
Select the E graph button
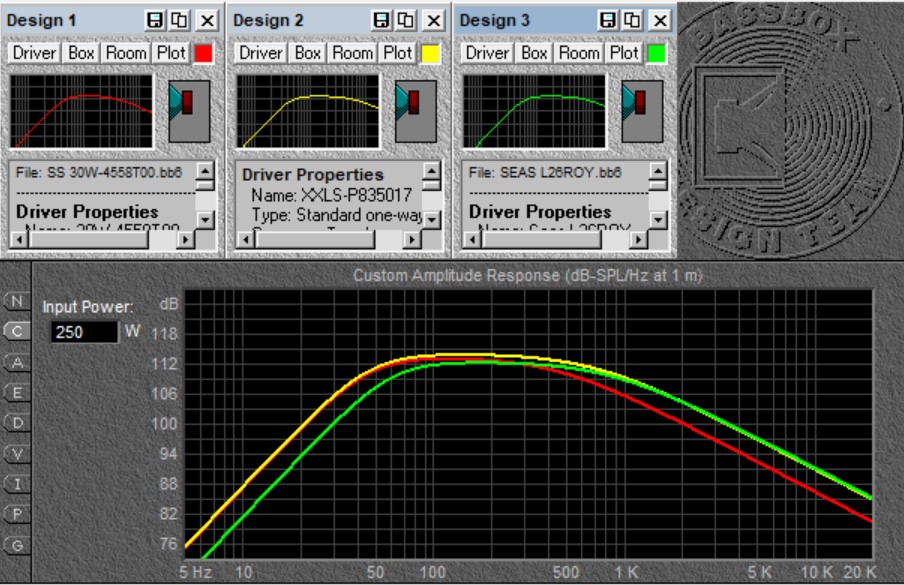point(17,393)
